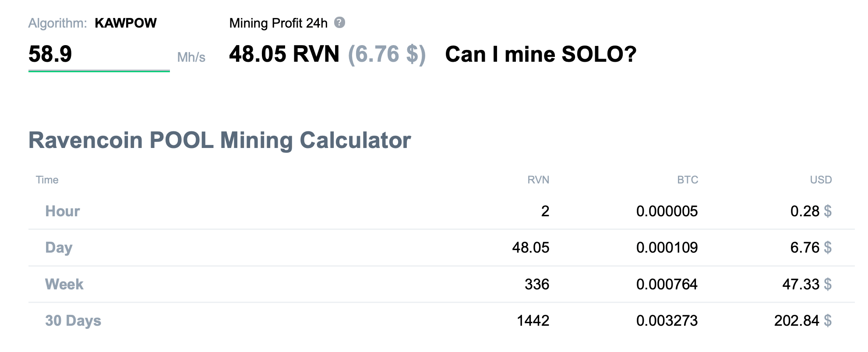Click the Mining Profit 24h help icon
The width and height of the screenshot is (868, 352).
tap(339, 23)
